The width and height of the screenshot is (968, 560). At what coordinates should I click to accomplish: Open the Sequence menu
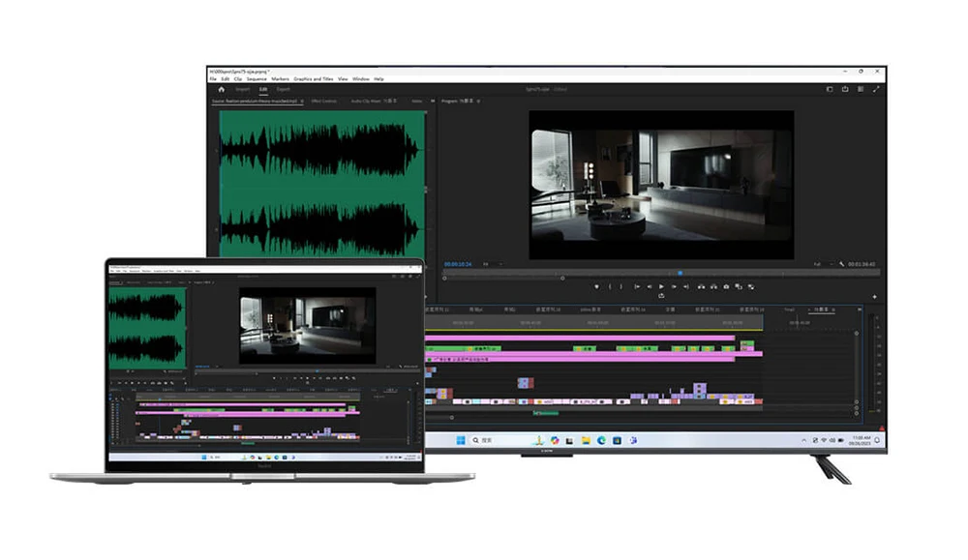(258, 78)
